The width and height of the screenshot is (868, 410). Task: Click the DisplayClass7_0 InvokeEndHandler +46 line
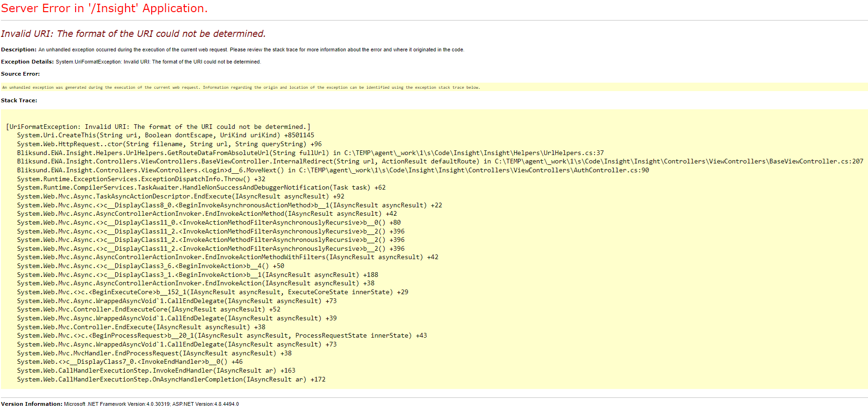click(130, 362)
